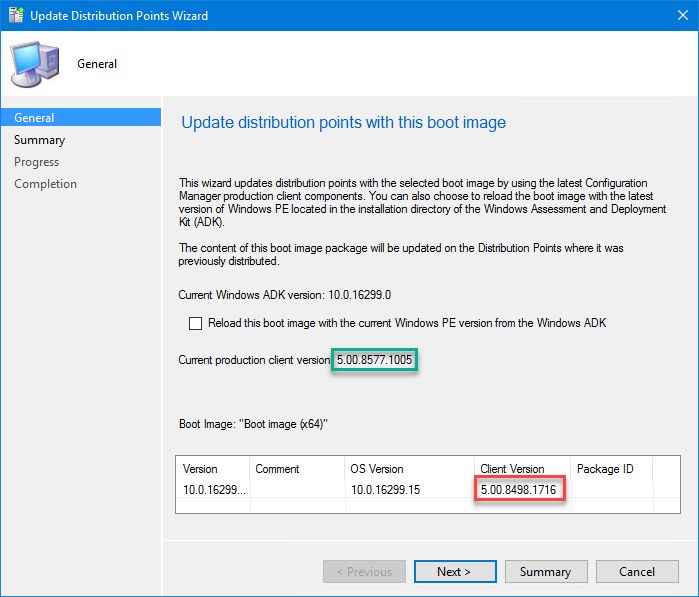Click the wizard title bar icon

pos(16,15)
